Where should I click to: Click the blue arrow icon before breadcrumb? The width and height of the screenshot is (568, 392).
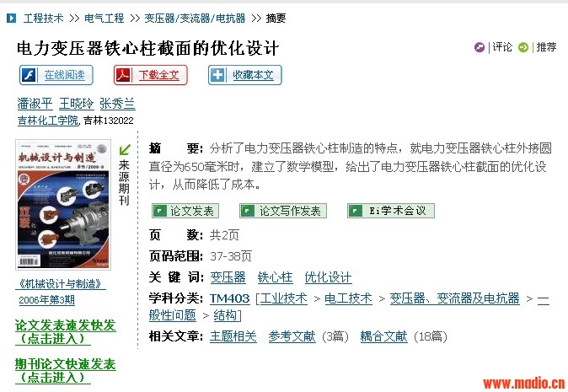click(x=11, y=18)
